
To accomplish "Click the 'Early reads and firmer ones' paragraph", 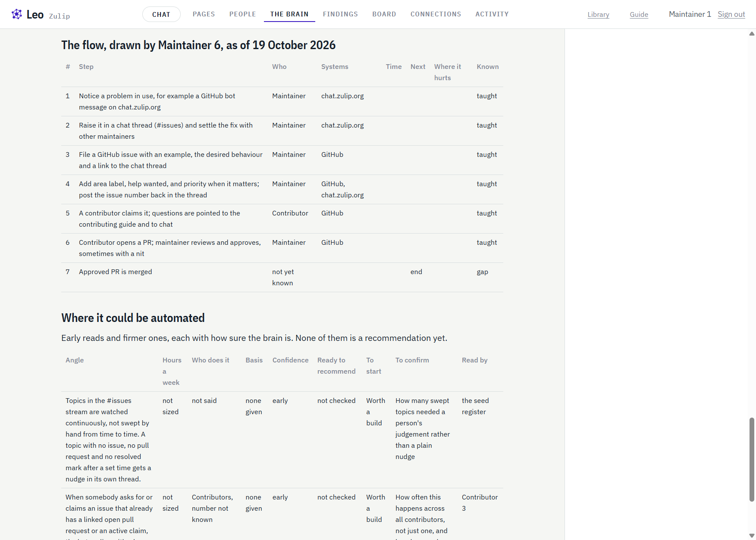I will [x=254, y=338].
